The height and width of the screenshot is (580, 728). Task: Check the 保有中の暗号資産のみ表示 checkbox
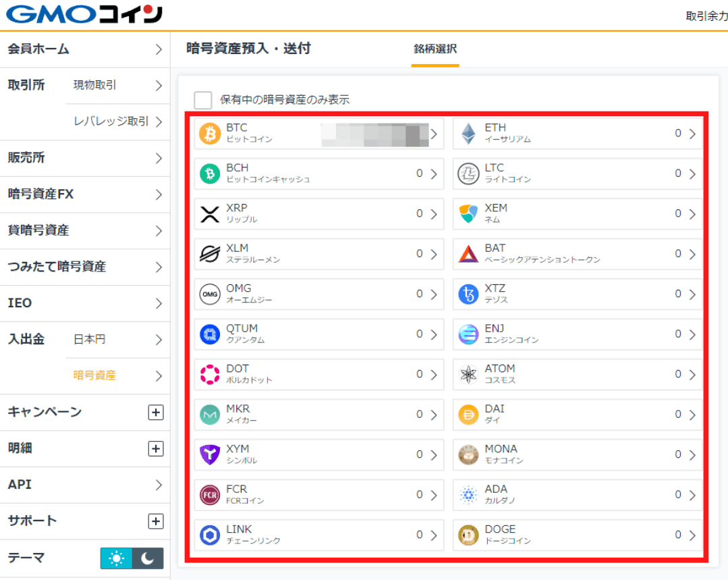pyautogui.click(x=202, y=100)
